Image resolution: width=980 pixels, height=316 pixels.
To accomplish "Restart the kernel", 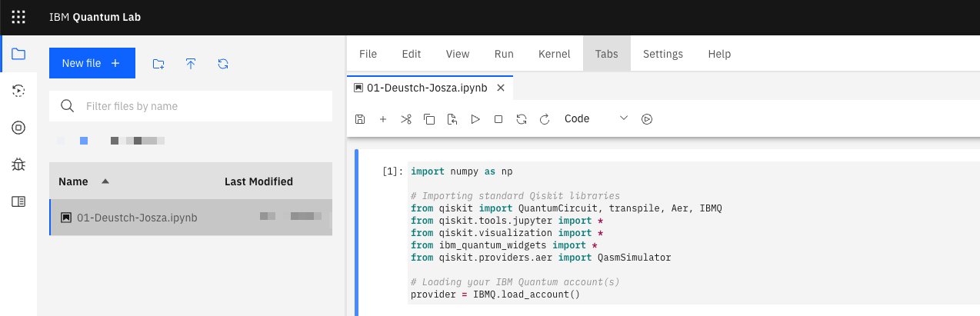I will point(522,119).
